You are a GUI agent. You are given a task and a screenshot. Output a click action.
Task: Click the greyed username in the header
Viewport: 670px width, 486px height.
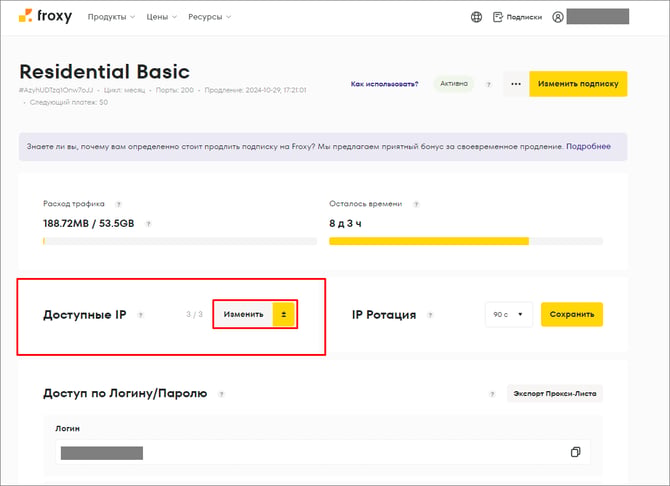[x=598, y=17]
